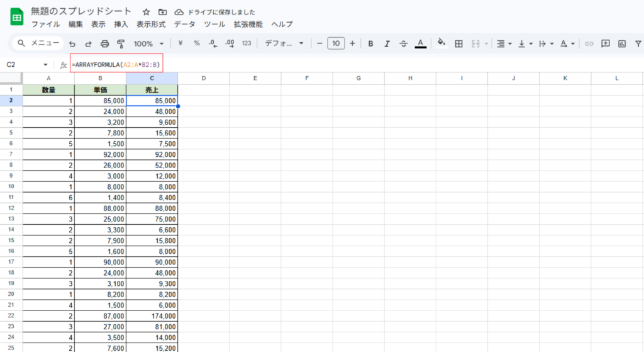
Task: Click the undo arrow icon
Action: click(72, 44)
